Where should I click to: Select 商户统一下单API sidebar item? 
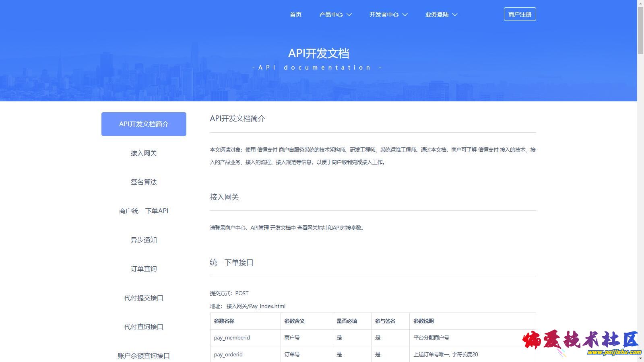click(144, 211)
